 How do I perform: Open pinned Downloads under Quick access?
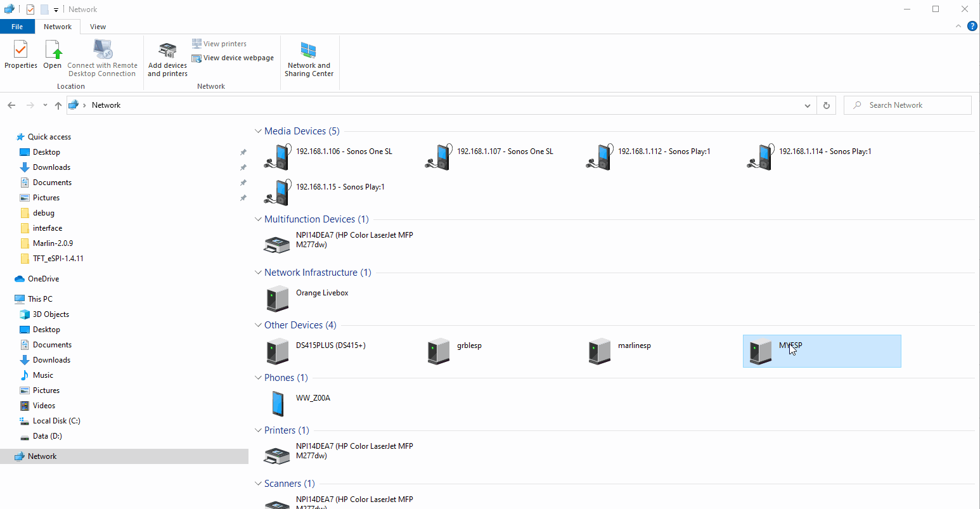click(51, 167)
